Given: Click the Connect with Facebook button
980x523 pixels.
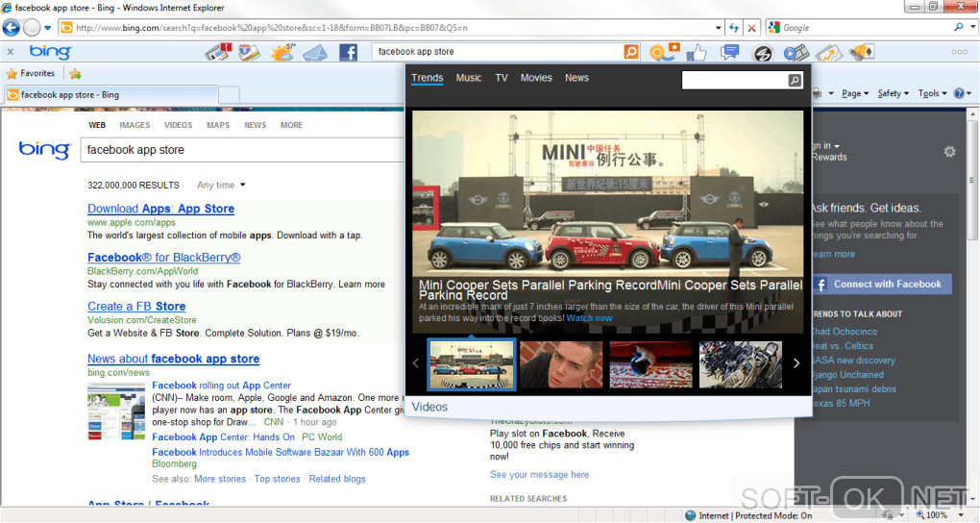Looking at the screenshot, I should click(x=882, y=284).
